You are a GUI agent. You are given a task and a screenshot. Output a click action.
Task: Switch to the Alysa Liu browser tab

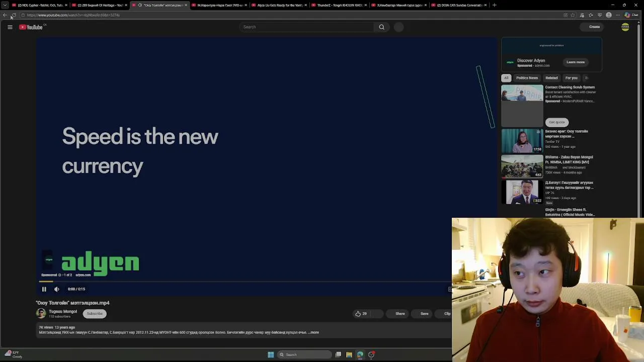coord(280,5)
